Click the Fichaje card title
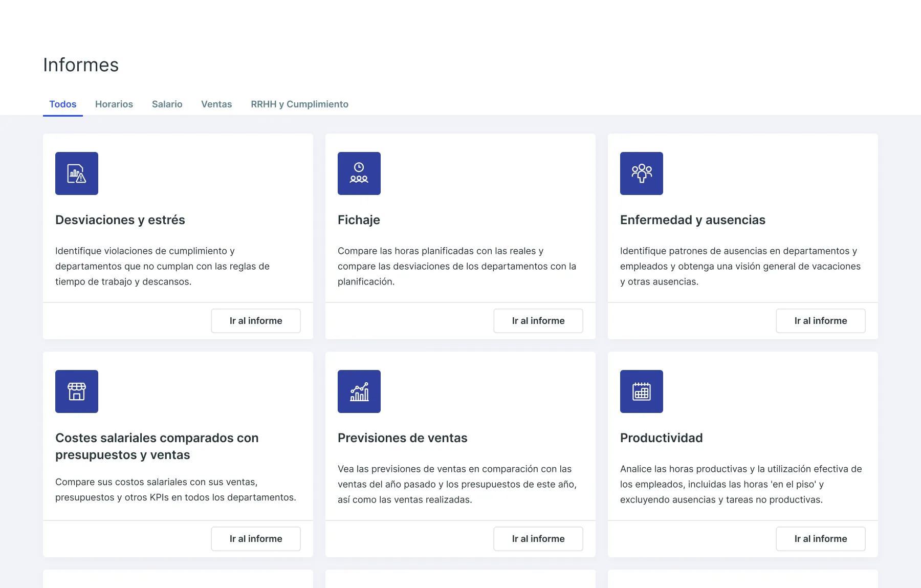This screenshot has width=921, height=588. coord(359,220)
